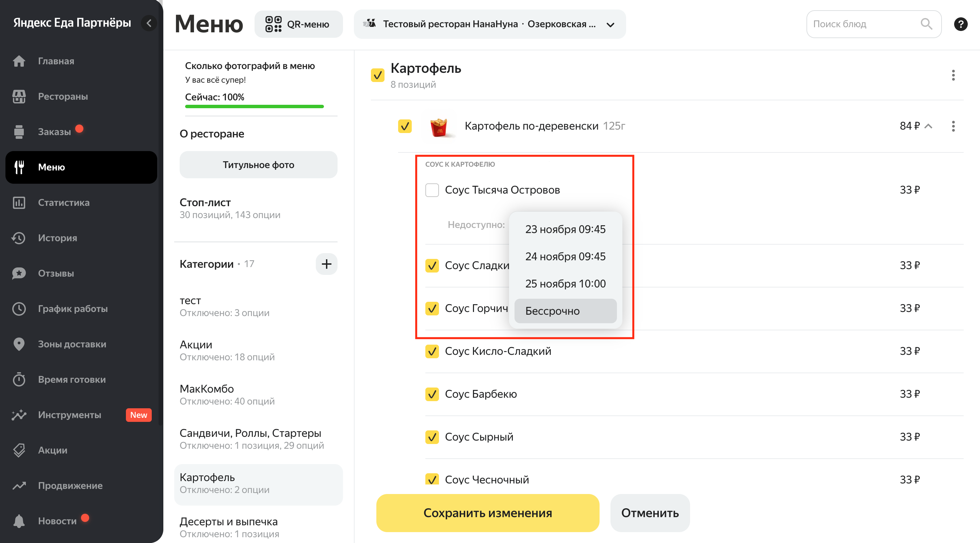The width and height of the screenshot is (980, 543).
Task: Uncheck Соус Чесночный checkbox
Action: pyautogui.click(x=432, y=479)
